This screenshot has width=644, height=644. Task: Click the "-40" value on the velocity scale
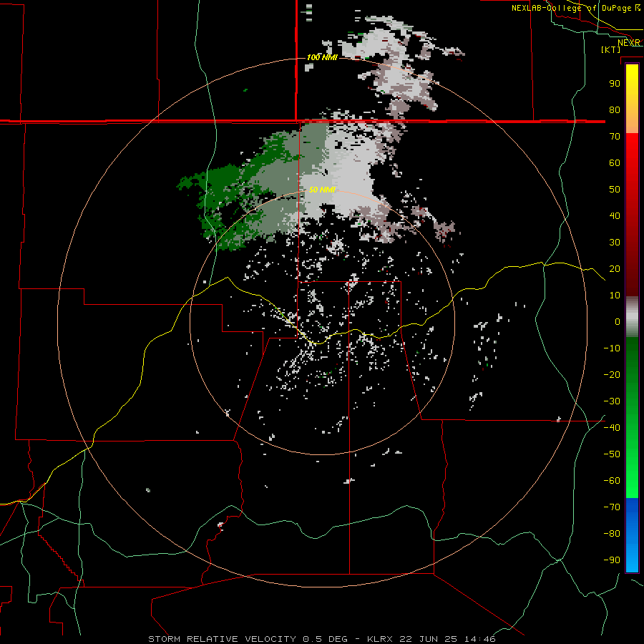(x=612, y=428)
